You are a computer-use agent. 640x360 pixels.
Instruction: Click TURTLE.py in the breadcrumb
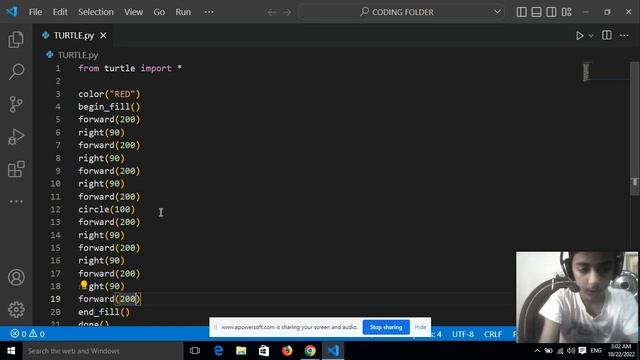pos(78,55)
